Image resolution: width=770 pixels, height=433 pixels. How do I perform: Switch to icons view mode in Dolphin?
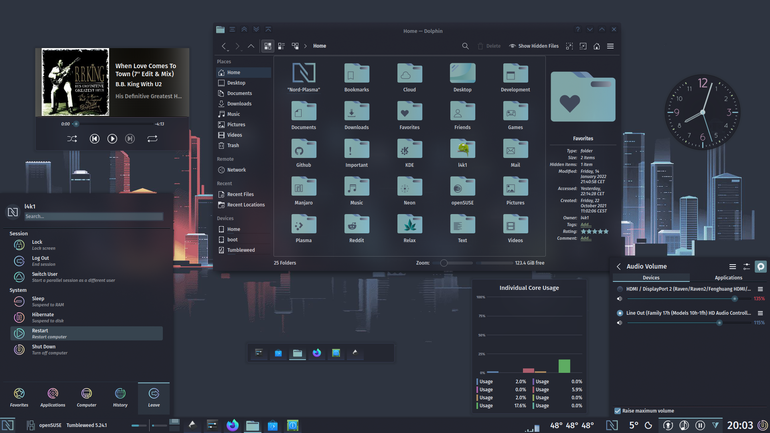[x=268, y=46]
